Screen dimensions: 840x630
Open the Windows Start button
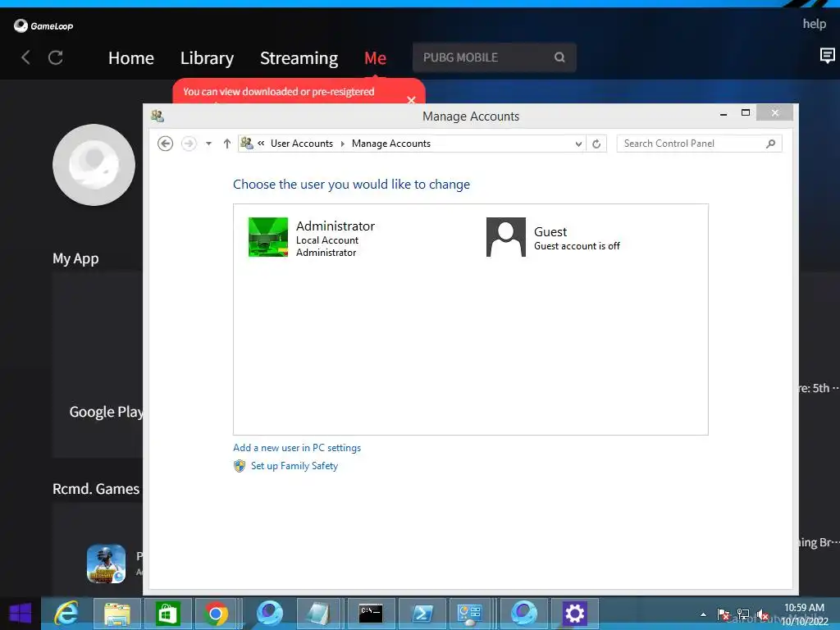[x=21, y=614]
